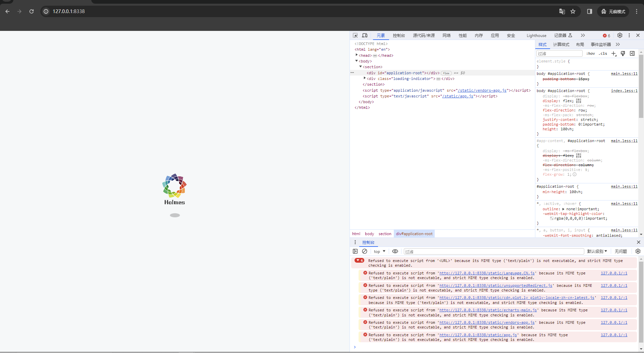Create live expression eye icon

(395, 251)
